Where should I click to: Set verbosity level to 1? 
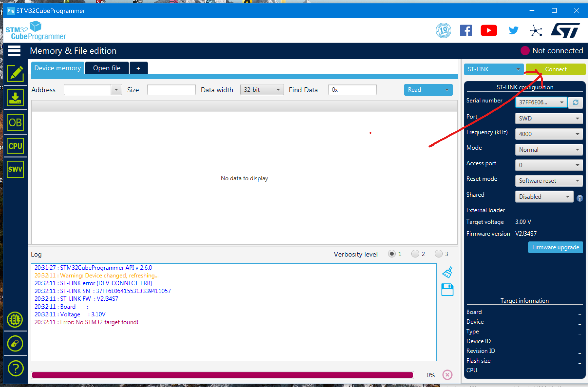[392, 254]
